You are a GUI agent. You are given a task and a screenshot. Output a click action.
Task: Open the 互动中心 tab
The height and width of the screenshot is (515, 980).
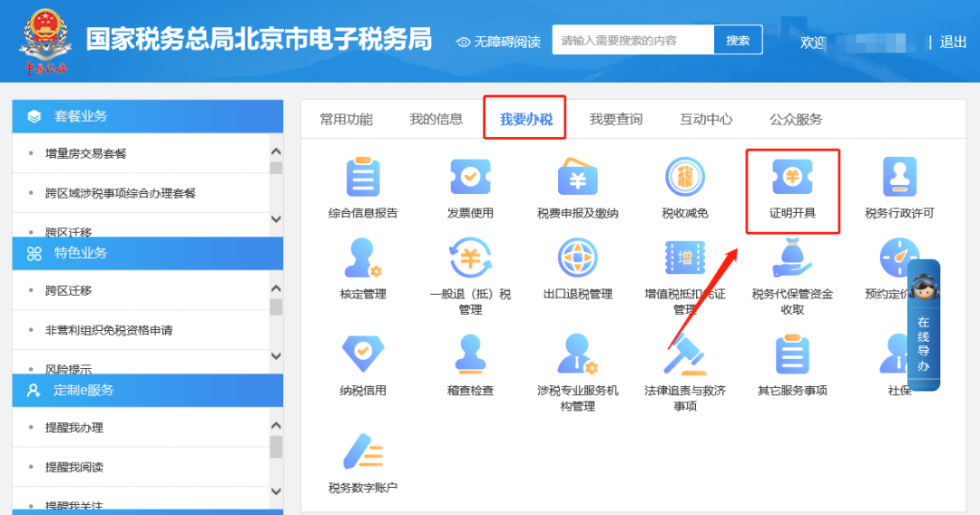pos(706,120)
